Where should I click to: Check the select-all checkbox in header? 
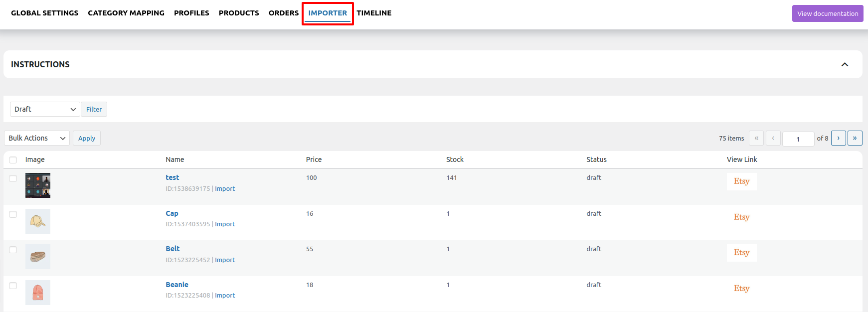[x=13, y=160]
